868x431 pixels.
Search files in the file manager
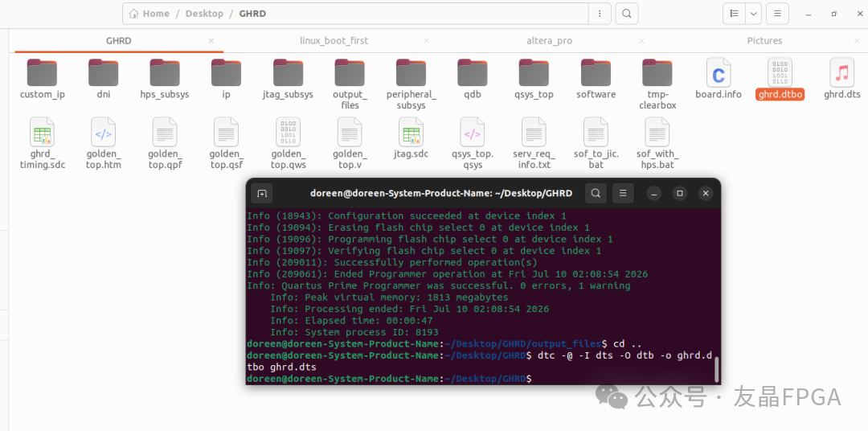(627, 14)
